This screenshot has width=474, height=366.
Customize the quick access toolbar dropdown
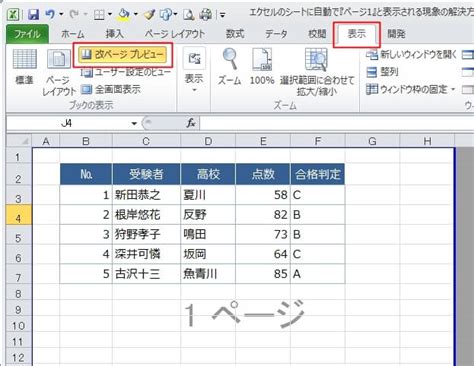[222, 15]
